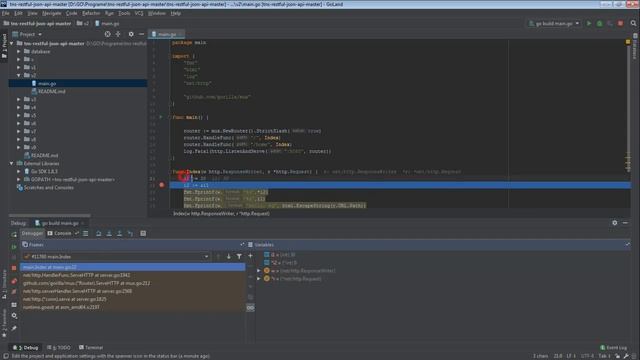Click the run gutter arrow next to func main
This screenshot has width=640, height=360.
point(161,117)
